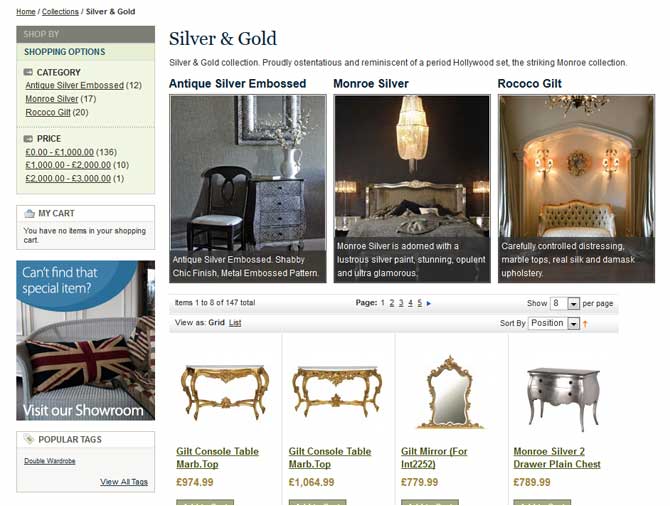
Task: Open Collections breadcrumb link
Action: coord(60,12)
